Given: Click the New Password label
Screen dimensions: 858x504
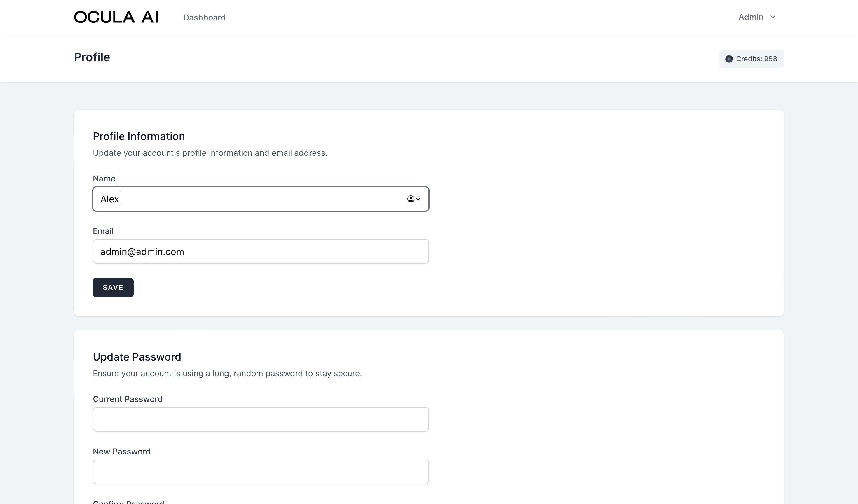Looking at the screenshot, I should click(121, 452).
